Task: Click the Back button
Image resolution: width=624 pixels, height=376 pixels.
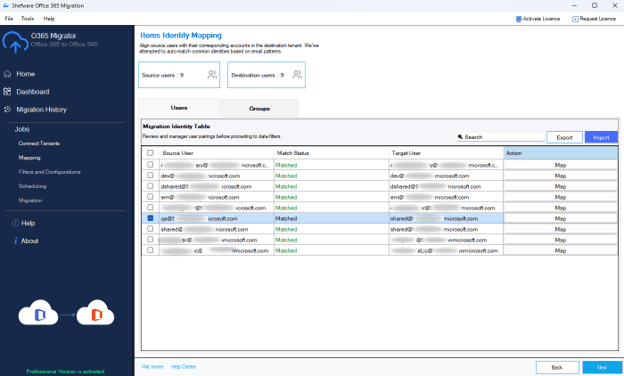Action: [x=557, y=367]
